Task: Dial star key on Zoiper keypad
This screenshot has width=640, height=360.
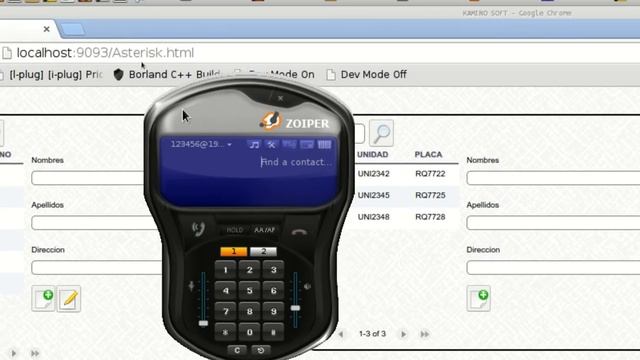Action: coord(225,332)
